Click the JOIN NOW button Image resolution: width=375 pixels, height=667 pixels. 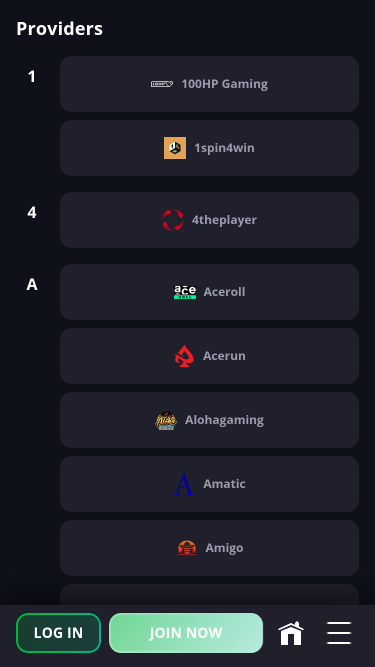coord(186,633)
